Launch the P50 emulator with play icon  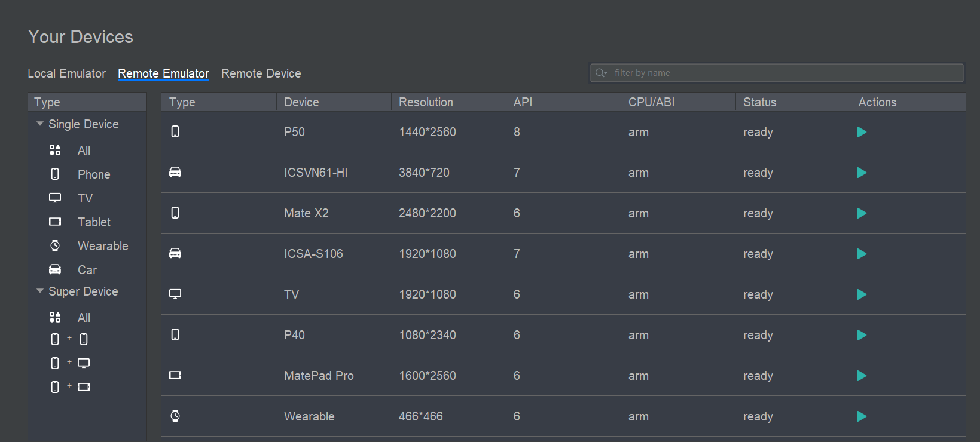tap(862, 132)
